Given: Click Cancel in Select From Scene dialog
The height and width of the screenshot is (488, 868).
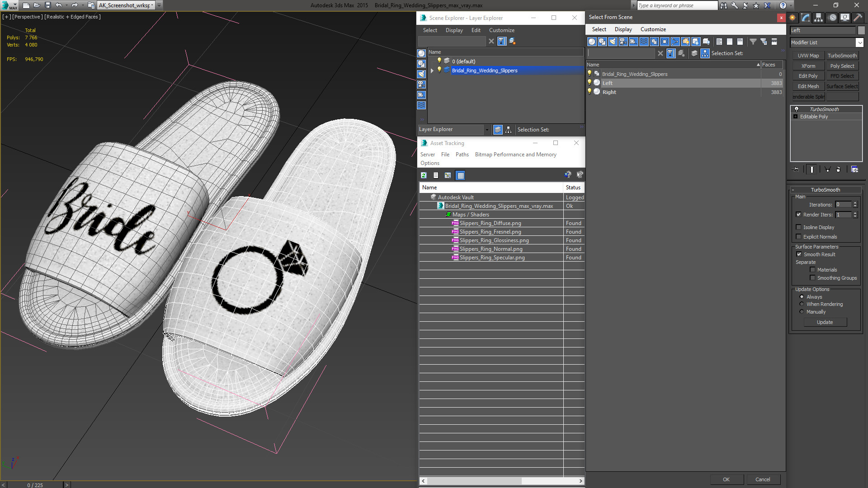Looking at the screenshot, I should click(x=763, y=479).
